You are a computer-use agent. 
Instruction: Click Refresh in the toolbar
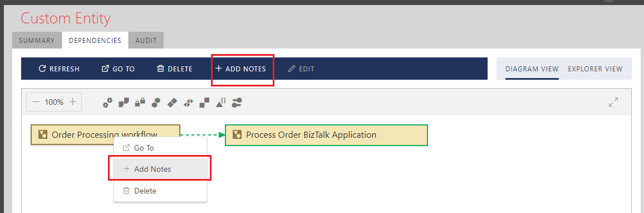click(x=59, y=69)
